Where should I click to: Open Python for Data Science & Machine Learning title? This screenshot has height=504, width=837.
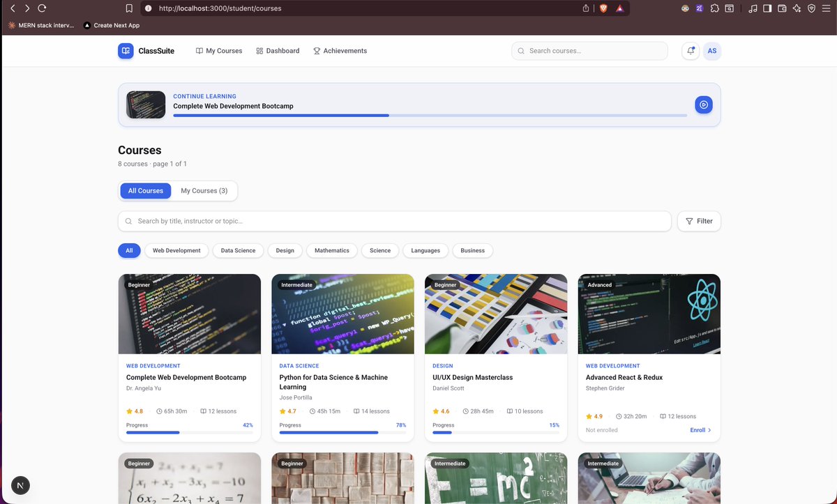pyautogui.click(x=333, y=382)
